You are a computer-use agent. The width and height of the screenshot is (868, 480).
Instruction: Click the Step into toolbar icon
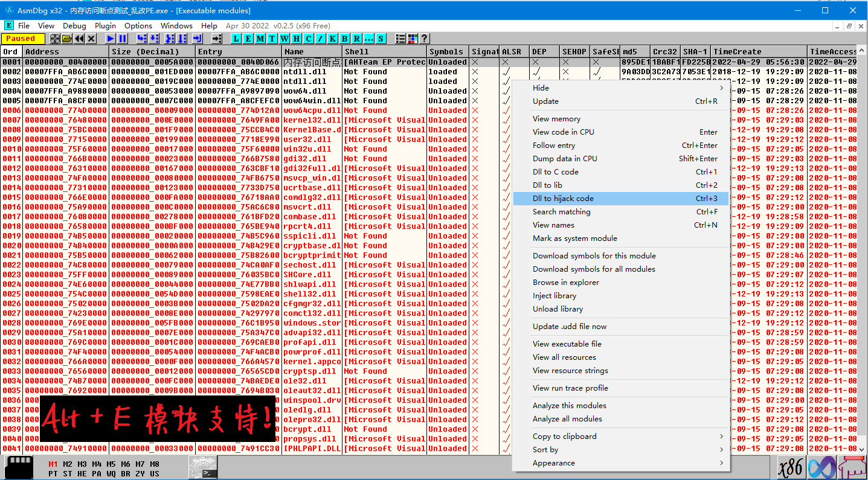tap(142, 39)
